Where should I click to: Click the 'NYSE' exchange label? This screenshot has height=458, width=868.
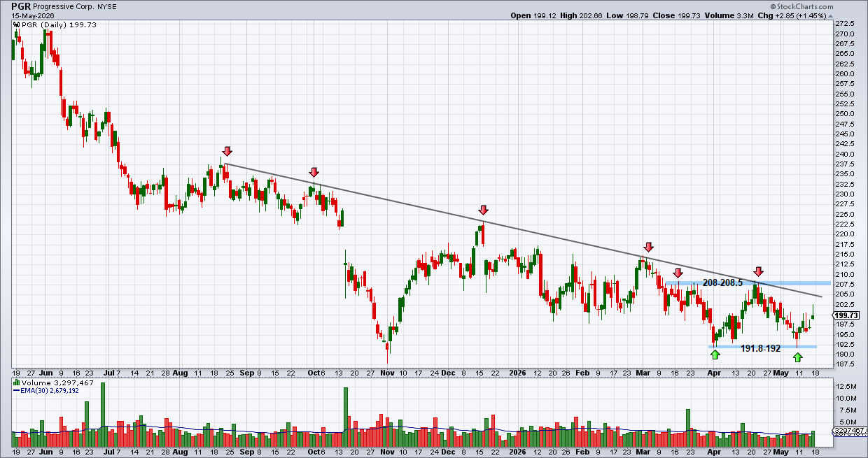click(107, 6)
